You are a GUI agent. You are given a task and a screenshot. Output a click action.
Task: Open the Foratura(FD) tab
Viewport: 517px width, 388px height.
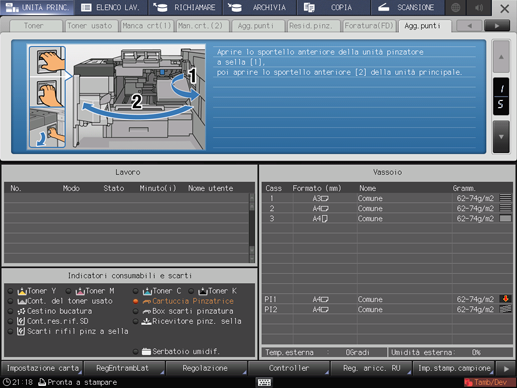(369, 26)
